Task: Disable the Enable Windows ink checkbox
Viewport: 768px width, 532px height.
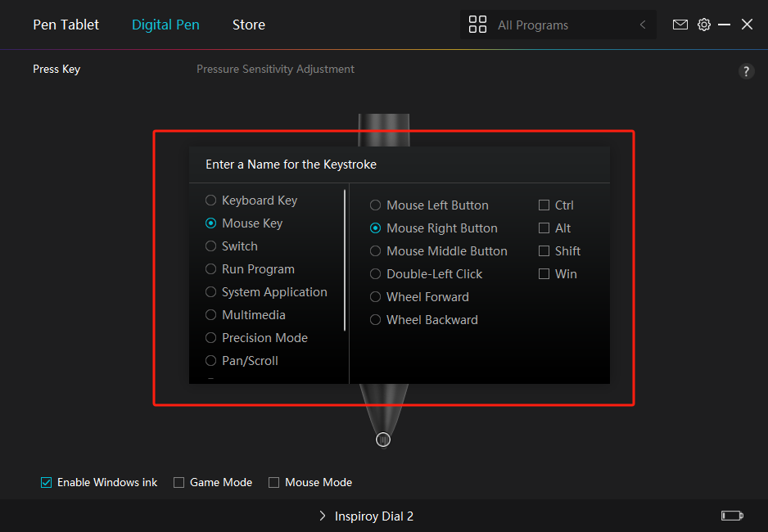Action: tap(46, 483)
